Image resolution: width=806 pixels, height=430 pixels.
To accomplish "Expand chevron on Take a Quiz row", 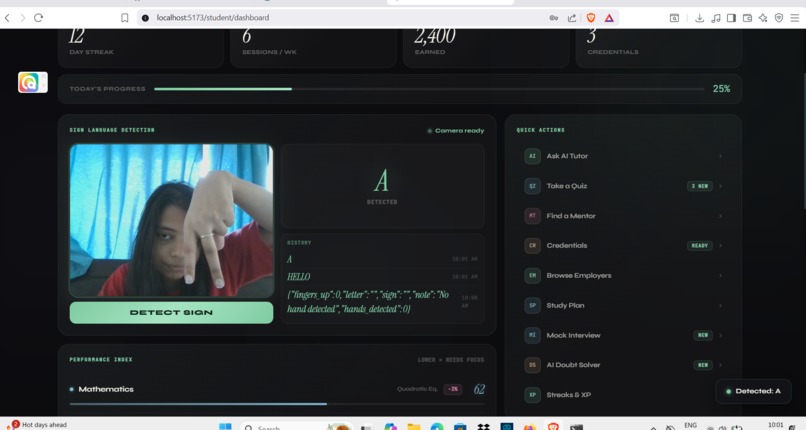I will coord(720,186).
